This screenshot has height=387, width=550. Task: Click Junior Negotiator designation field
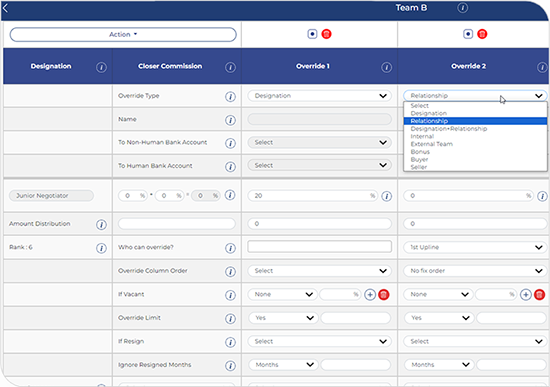(x=52, y=195)
